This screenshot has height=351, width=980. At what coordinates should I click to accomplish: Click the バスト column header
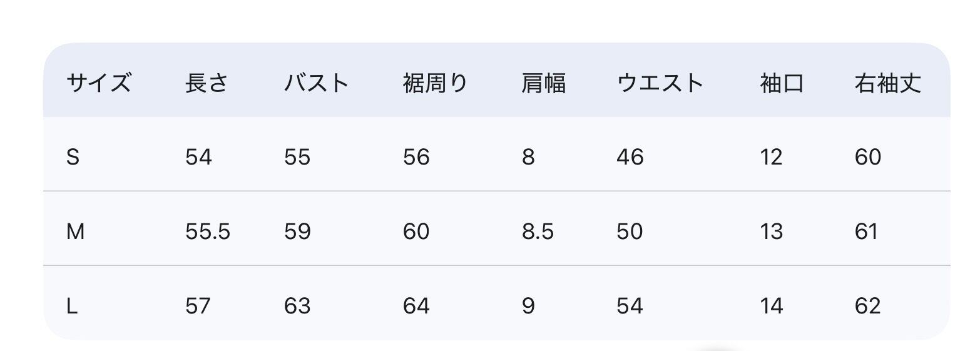tap(316, 83)
